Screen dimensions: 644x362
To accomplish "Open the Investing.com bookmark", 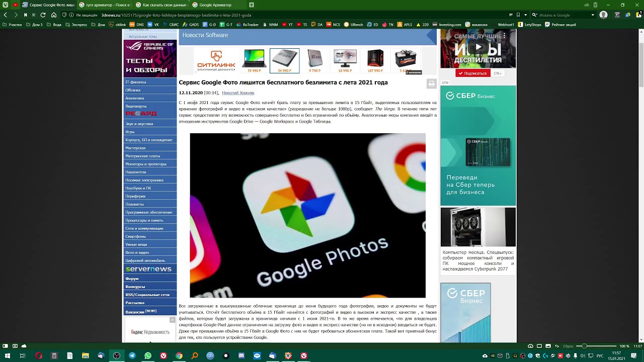I will click(x=447, y=24).
